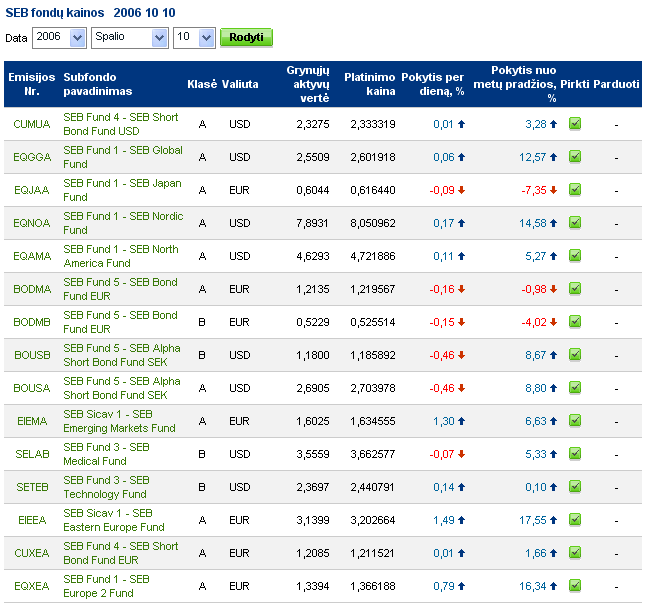Click the EQGGA emission code
Image resolution: width=653 pixels, height=611 pixels.
pyautogui.click(x=32, y=157)
